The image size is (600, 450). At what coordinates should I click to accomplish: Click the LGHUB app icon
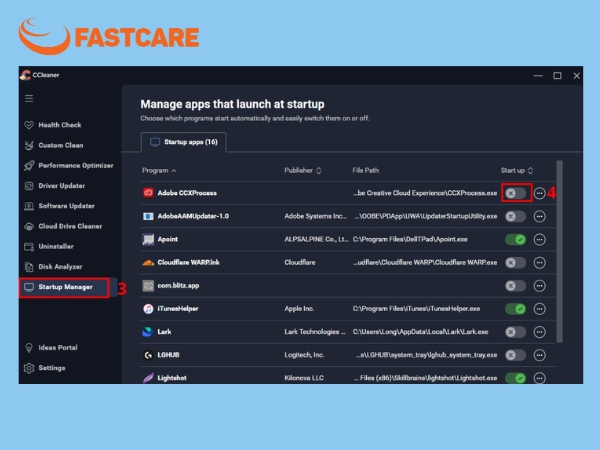coord(148,355)
